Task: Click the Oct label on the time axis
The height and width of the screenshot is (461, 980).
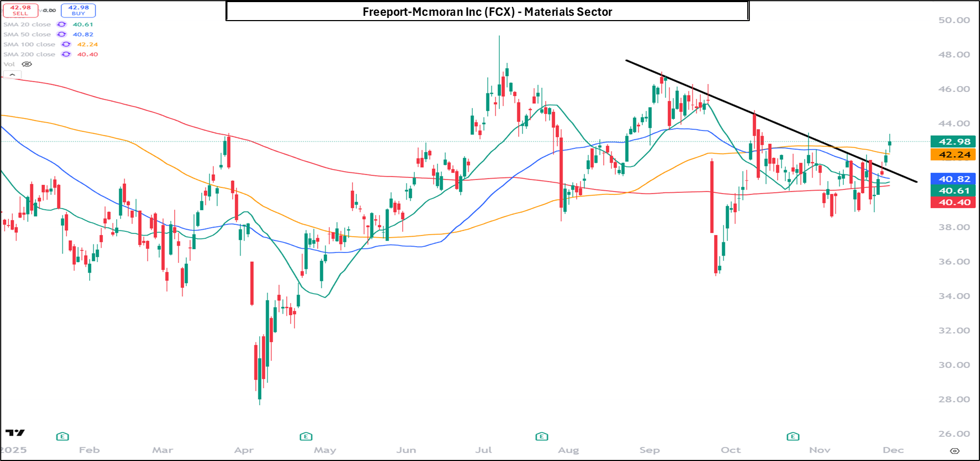Action: point(731,450)
